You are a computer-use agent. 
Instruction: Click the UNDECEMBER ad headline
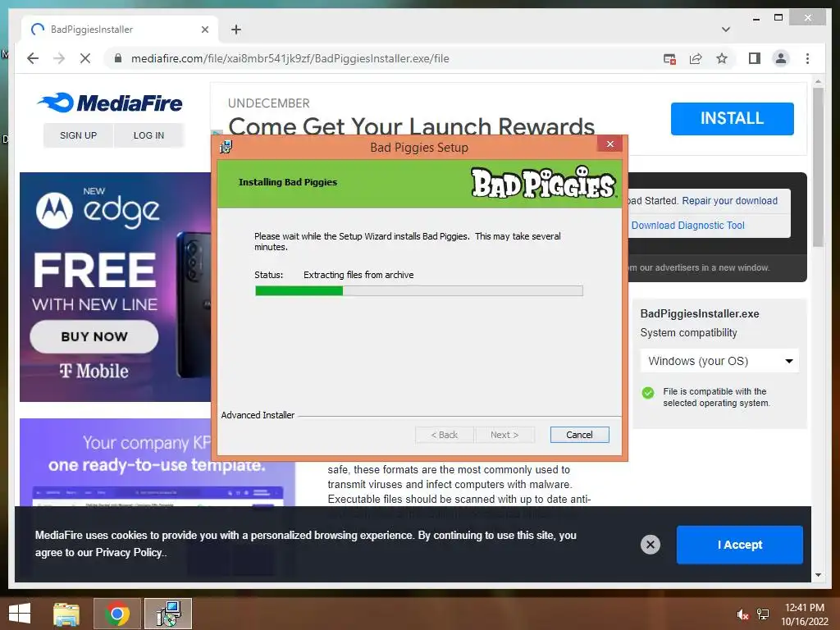pyautogui.click(x=411, y=126)
